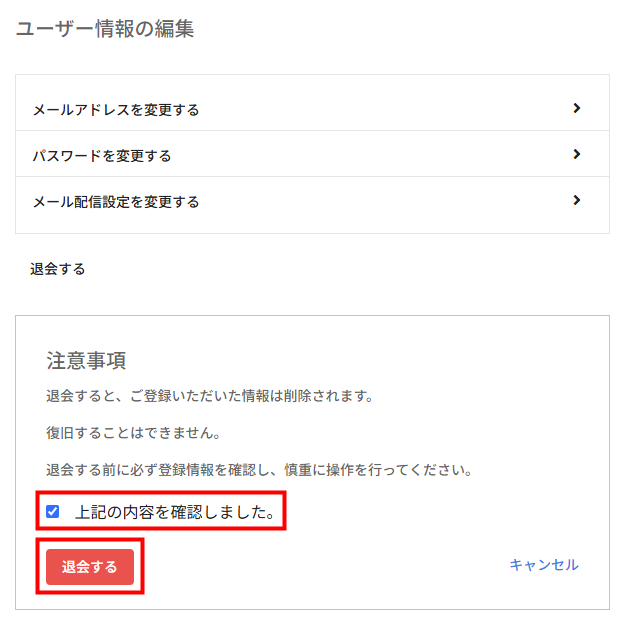Click the sentence about registered information being deleted

tap(209, 396)
